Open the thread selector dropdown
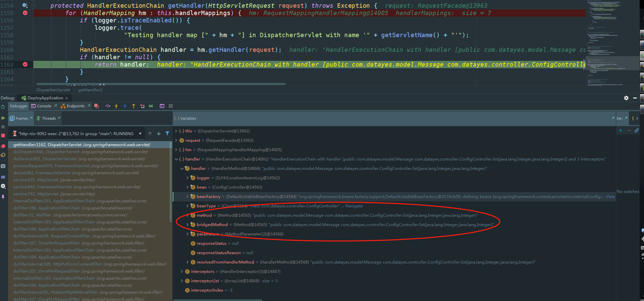 click(140, 133)
